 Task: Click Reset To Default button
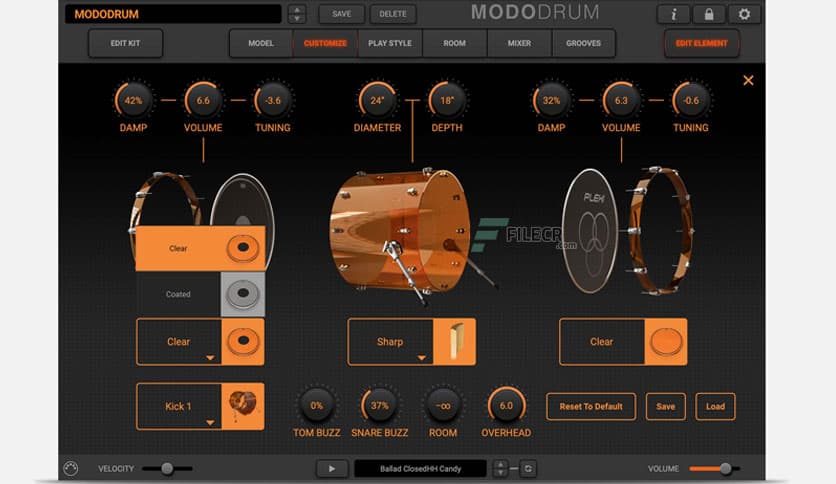tap(591, 407)
